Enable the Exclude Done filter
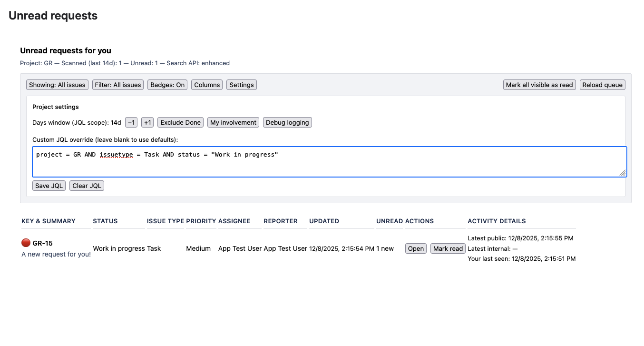 click(180, 122)
